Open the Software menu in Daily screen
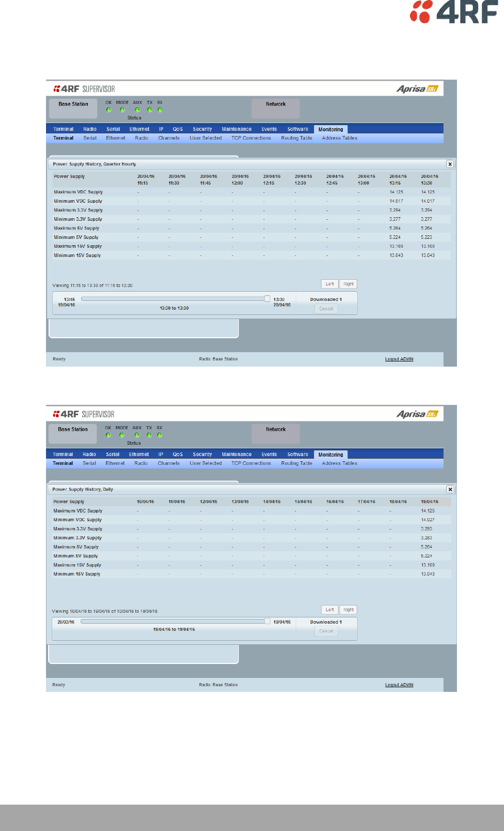Image resolution: width=504 pixels, height=831 pixels. point(298,455)
